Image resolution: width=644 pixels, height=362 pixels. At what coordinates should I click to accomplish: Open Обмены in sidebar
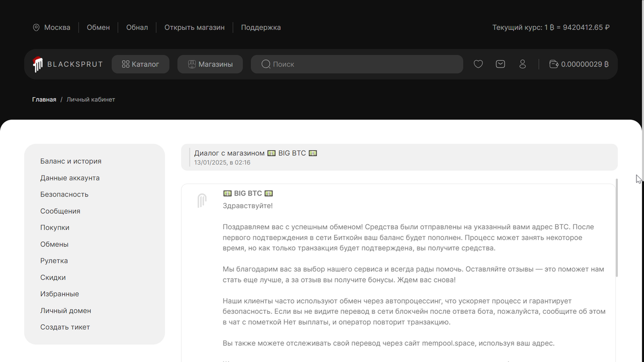pyautogui.click(x=54, y=244)
